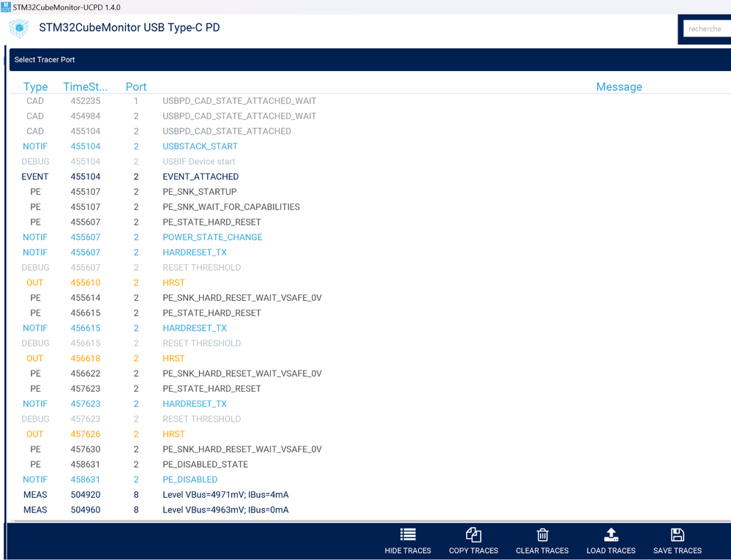The height and width of the screenshot is (560, 731).
Task: Select HRST message at timestamp 456618
Action: tap(173, 359)
